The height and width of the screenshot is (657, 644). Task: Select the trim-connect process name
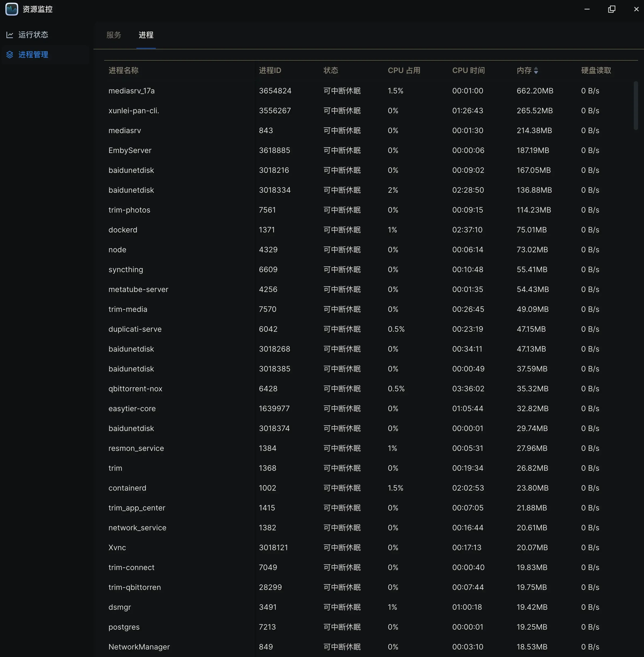point(131,567)
